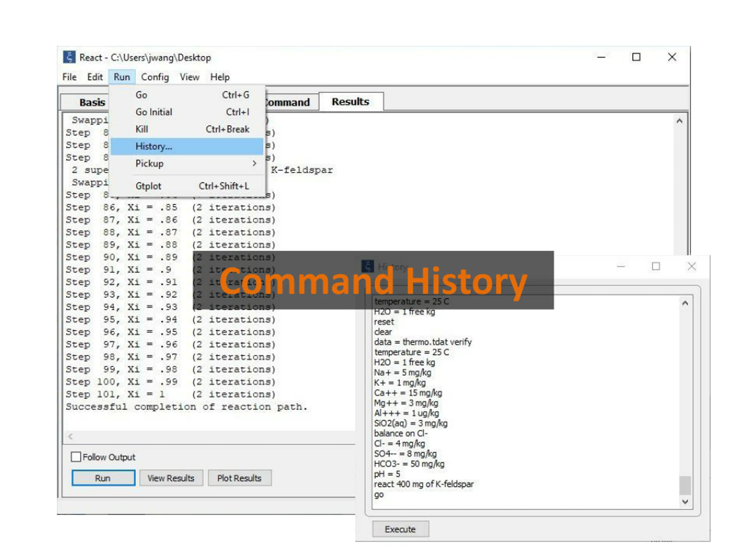Click the History list scrollbar thumb
The width and height of the screenshot is (747, 560).
click(x=685, y=485)
